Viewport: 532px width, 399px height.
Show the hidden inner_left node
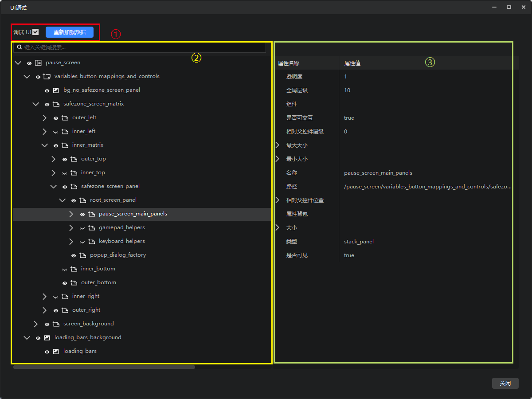click(x=56, y=132)
